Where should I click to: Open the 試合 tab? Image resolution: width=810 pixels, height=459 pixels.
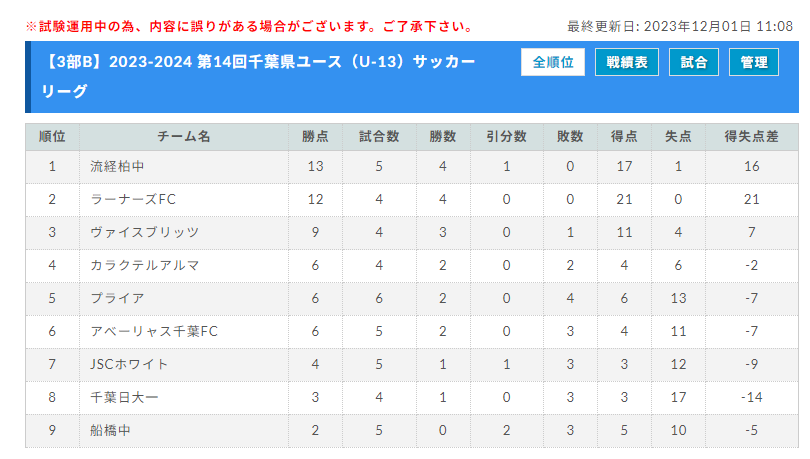[x=694, y=62]
